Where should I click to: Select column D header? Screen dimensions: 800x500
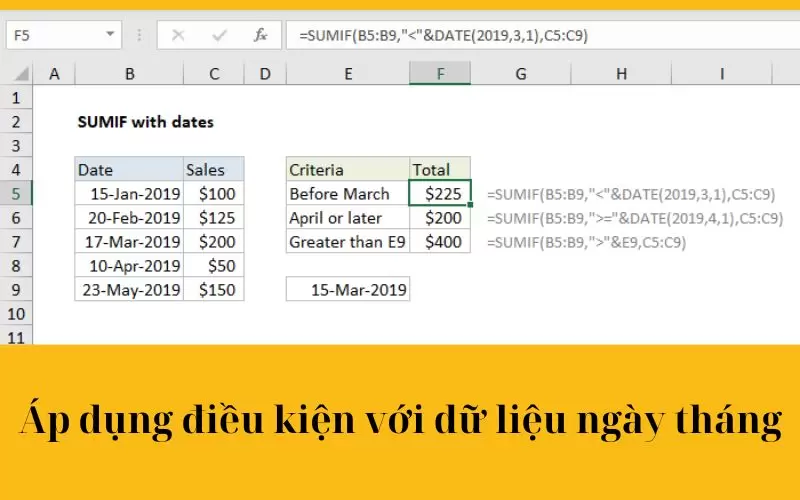pyautogui.click(x=265, y=74)
